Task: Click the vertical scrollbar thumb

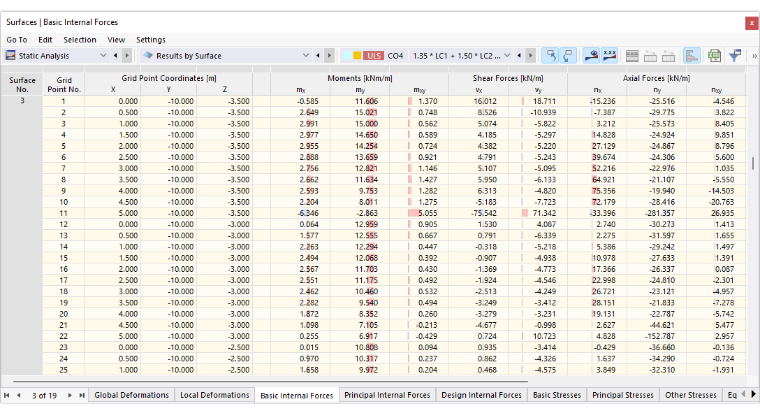Action: pyautogui.click(x=753, y=163)
